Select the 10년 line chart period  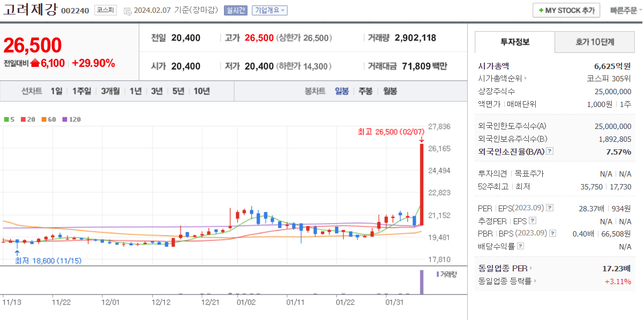202,91
